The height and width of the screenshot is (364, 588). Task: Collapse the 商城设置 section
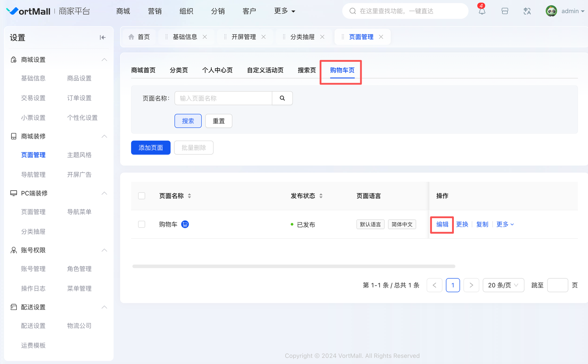[x=104, y=60]
